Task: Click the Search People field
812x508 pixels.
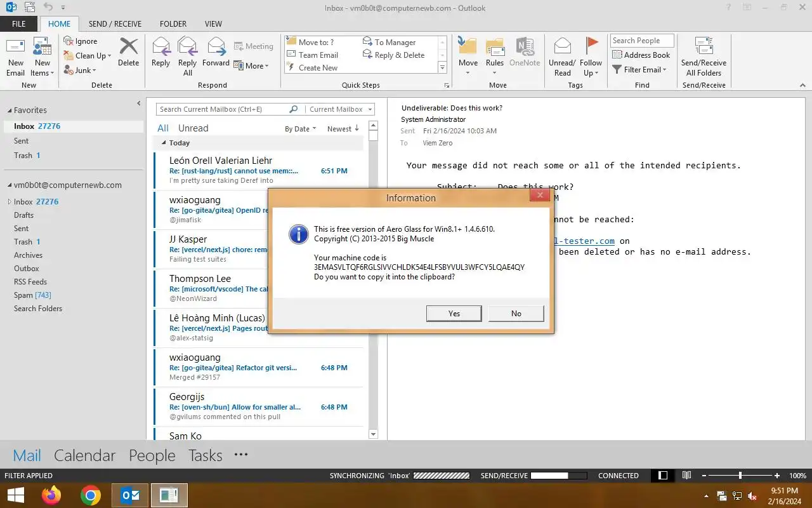Action: click(642, 41)
